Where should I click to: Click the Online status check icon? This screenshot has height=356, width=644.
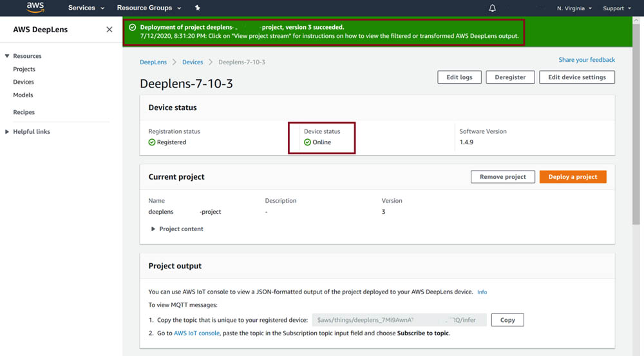[x=307, y=142]
